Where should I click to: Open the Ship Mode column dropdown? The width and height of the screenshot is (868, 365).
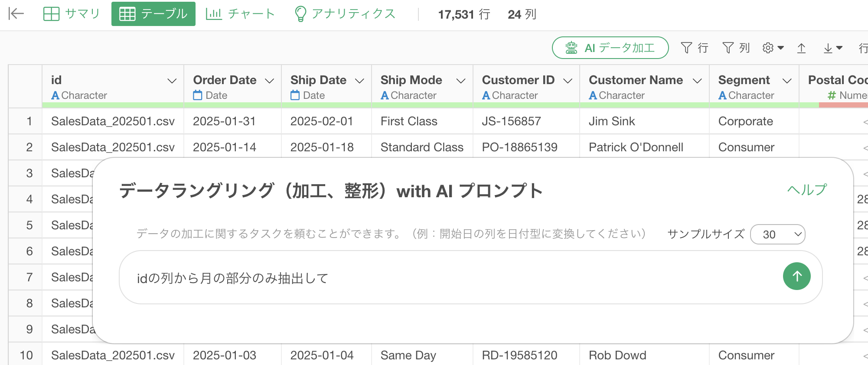(461, 81)
